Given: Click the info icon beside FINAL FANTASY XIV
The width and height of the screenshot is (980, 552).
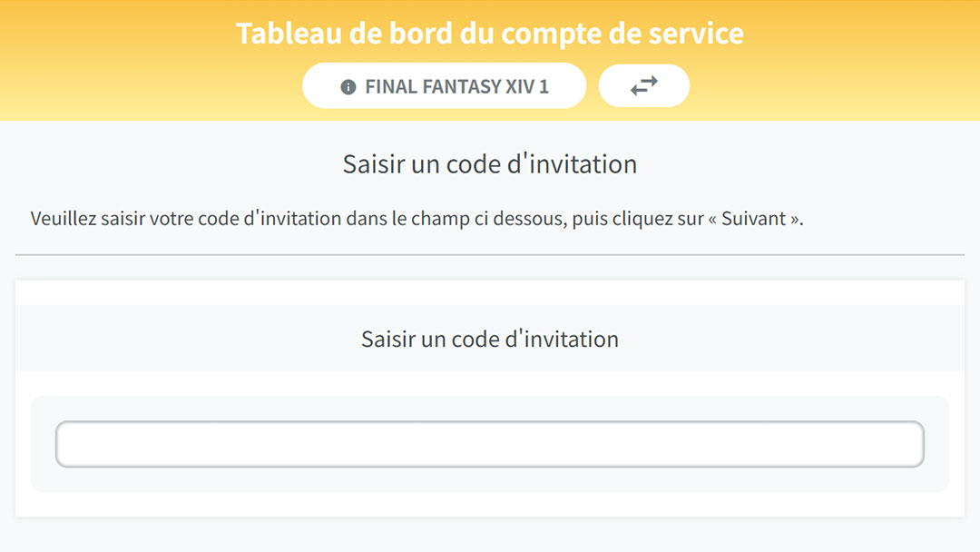Looking at the screenshot, I should tap(348, 87).
